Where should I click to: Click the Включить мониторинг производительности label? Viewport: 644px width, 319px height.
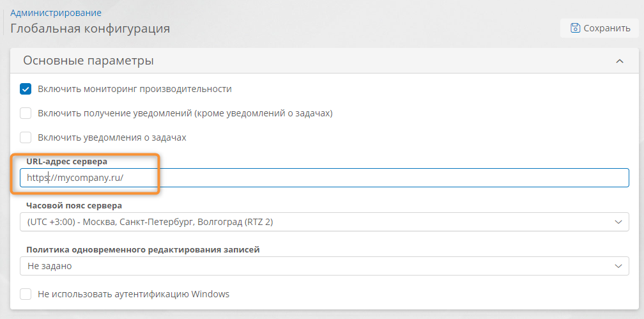[x=135, y=89]
